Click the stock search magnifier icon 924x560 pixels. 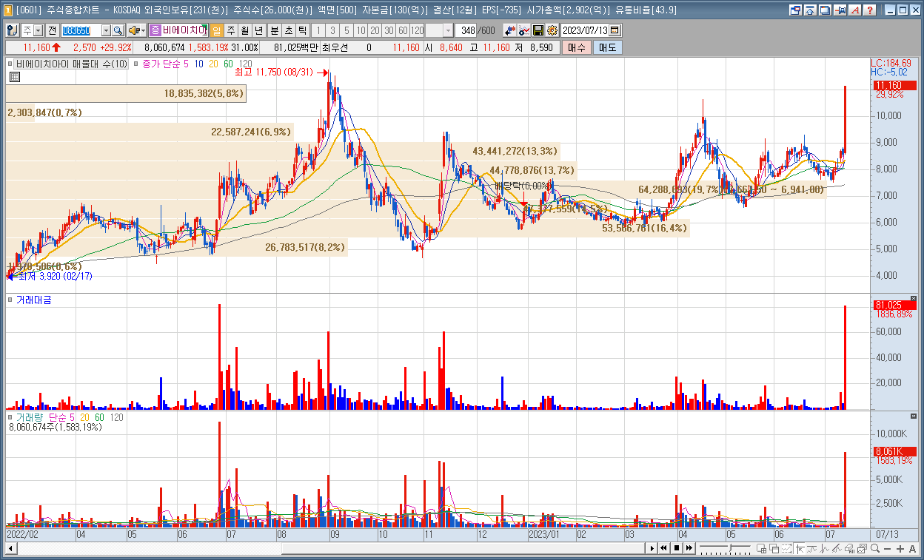tap(118, 30)
